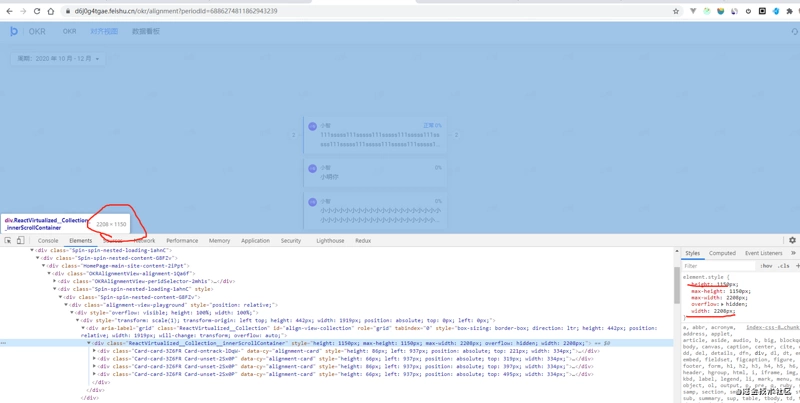This screenshot has height=403, width=800.
Task: Click the three-dot gutter on the selected DOM row
Action: point(3,343)
